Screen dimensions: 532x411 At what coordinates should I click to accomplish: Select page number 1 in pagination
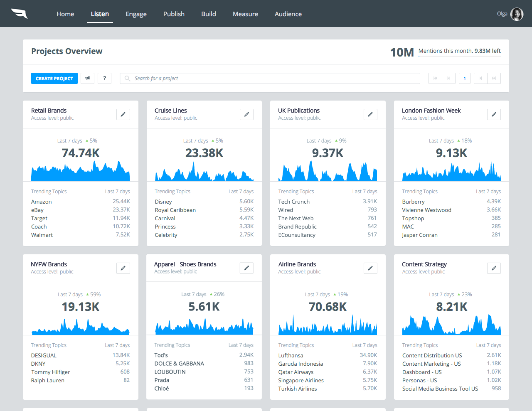pyautogui.click(x=464, y=78)
